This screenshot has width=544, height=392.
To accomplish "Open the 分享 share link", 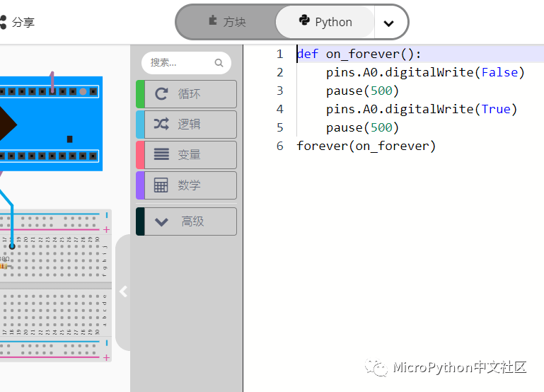I will [x=23, y=22].
